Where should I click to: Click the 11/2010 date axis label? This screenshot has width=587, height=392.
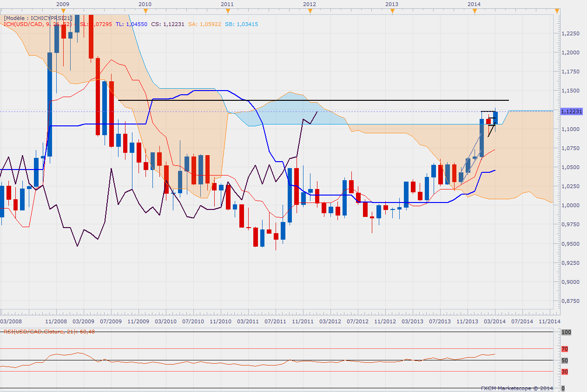[x=221, y=321]
